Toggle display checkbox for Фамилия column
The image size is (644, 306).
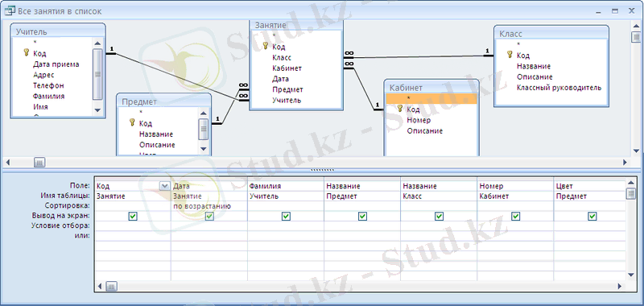(x=286, y=216)
